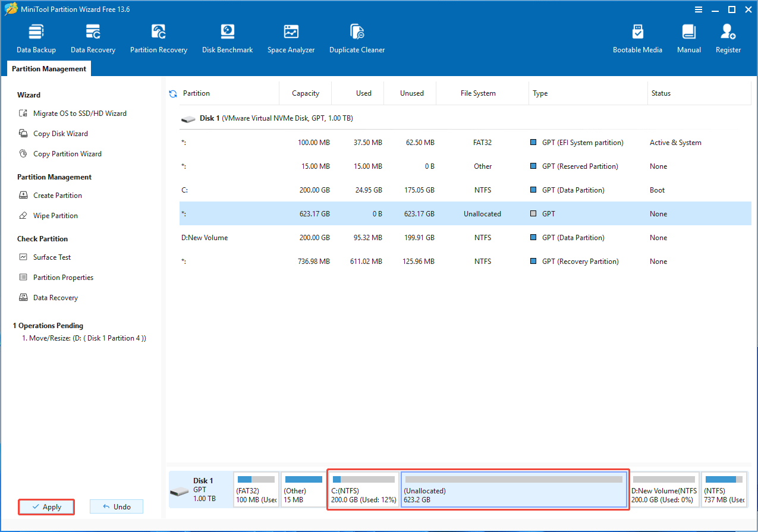Viewport: 758px width, 532px height.
Task: Select the FAT32 100 MB block in disk map
Action: coord(256,489)
